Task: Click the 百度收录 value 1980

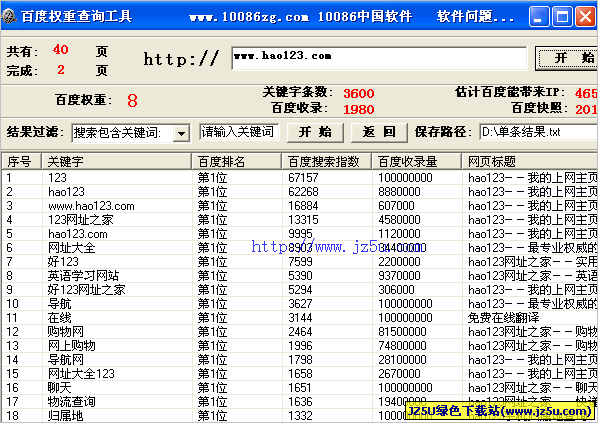Action: [x=359, y=110]
